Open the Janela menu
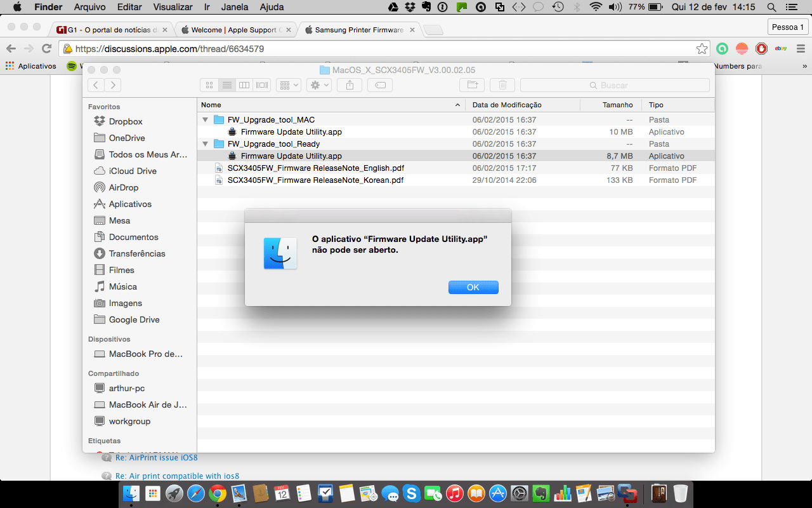Image resolution: width=812 pixels, height=508 pixels. (x=235, y=7)
